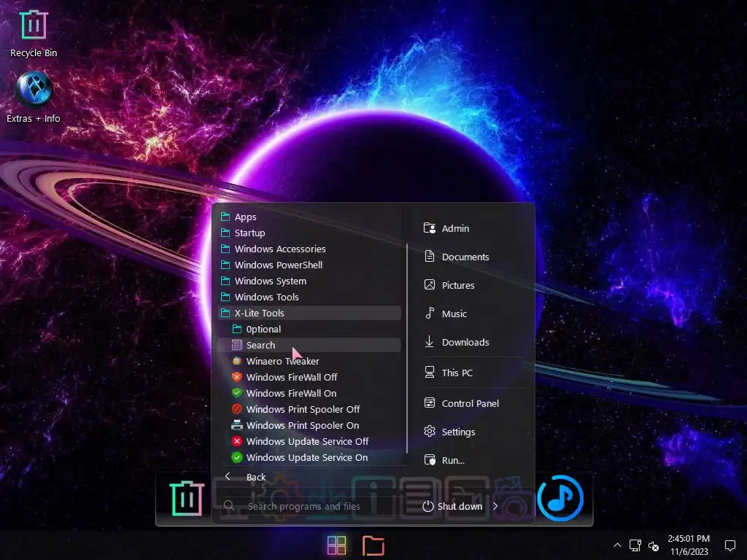Click the printer icon for Spooler On
747x560 pixels.
click(x=237, y=425)
